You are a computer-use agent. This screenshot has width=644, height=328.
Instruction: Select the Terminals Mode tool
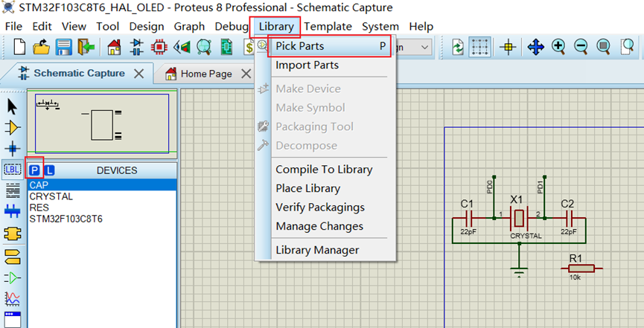(13, 257)
